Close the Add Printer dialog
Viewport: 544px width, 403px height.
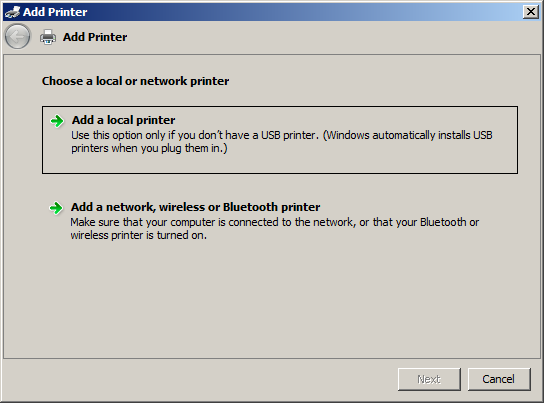530,12
